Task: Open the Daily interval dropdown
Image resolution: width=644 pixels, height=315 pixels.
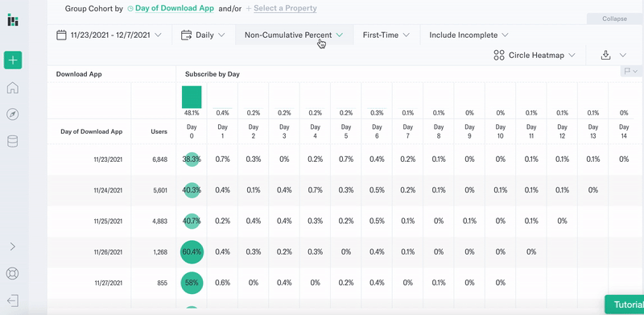Action: (204, 35)
